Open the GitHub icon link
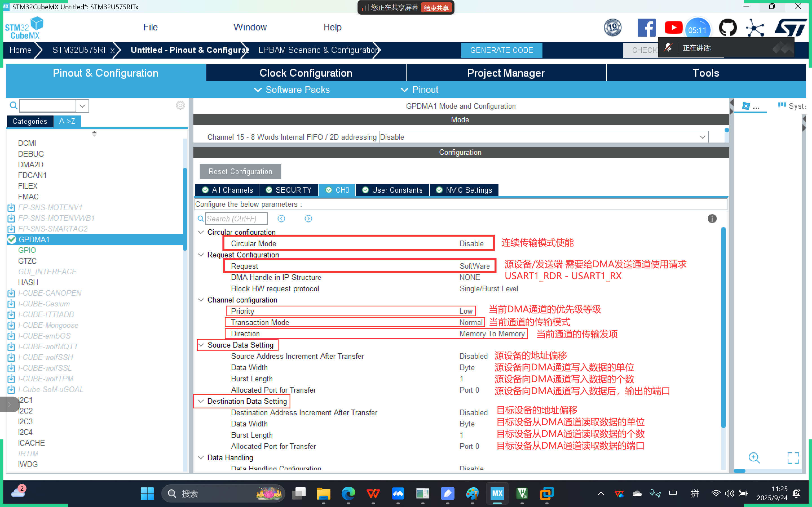812x507 pixels. 727,28
